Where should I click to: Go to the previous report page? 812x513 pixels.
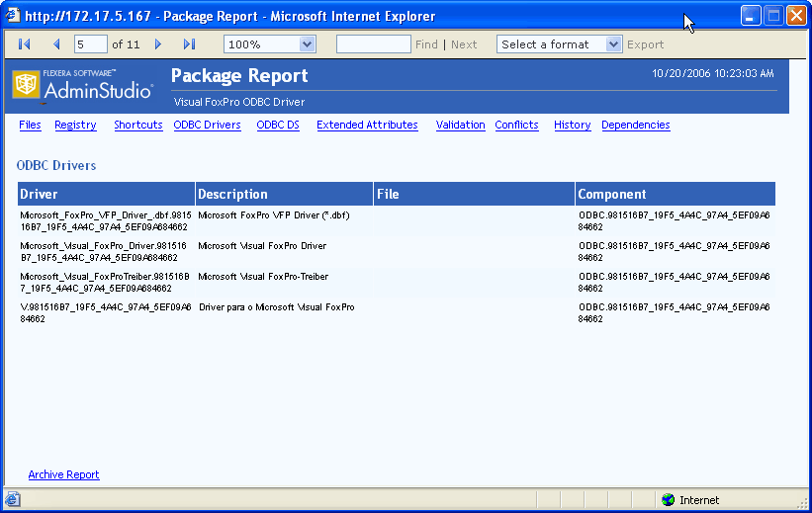click(56, 44)
